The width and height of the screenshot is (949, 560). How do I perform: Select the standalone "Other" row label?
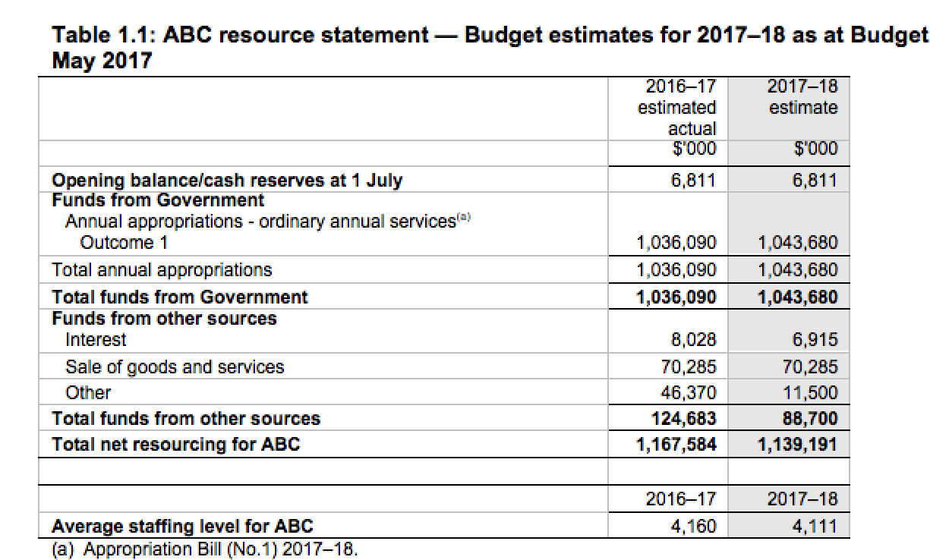coord(88,393)
